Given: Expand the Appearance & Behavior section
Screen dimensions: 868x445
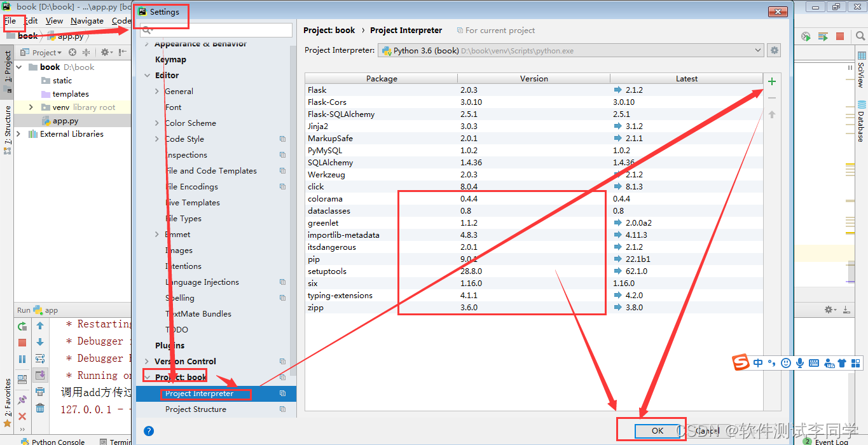Looking at the screenshot, I should (147, 44).
